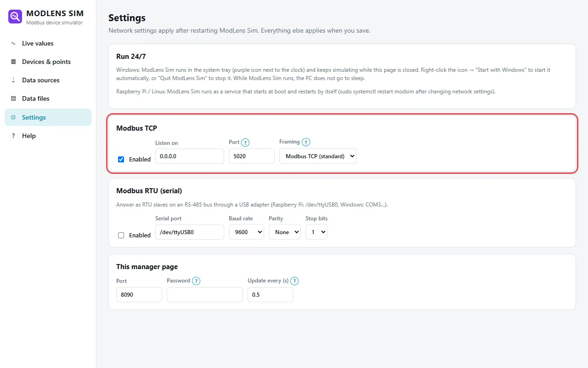Viewport: 588px width, 368px height.
Task: Open the Stop bits dropdown
Action: tap(317, 232)
